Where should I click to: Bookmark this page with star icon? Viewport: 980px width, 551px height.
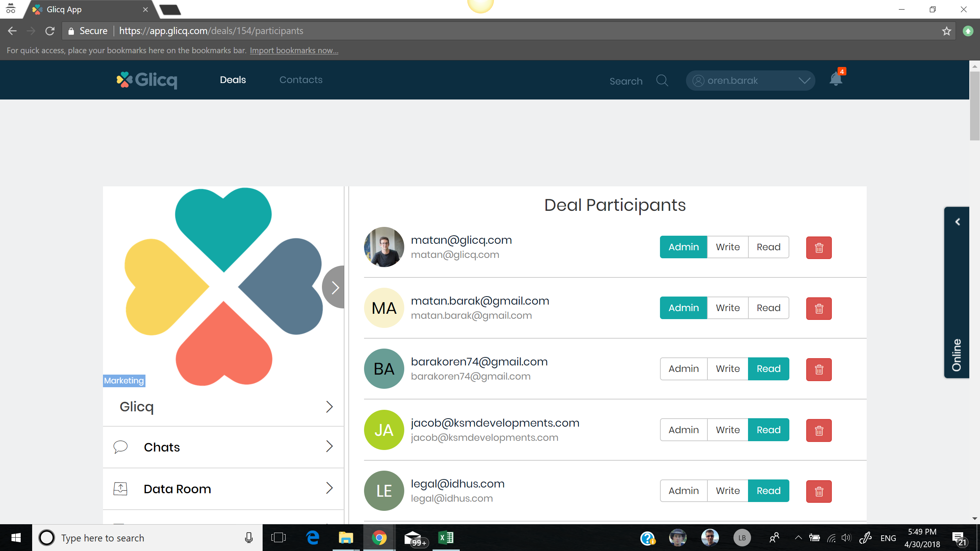pos(946,31)
